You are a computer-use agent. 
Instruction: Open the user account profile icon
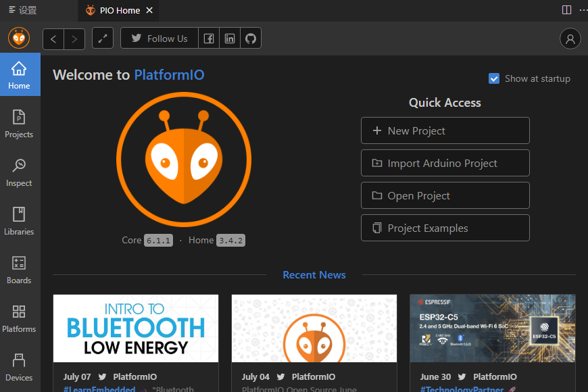coord(570,39)
